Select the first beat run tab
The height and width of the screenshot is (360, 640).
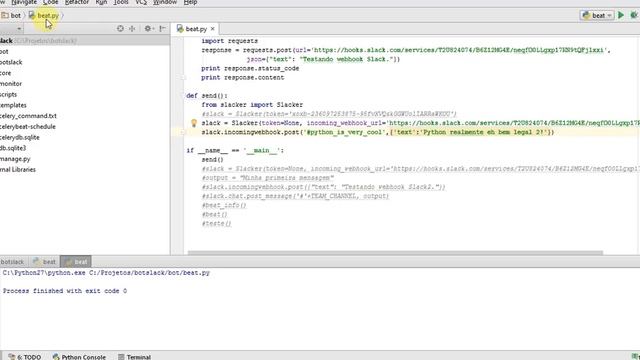point(44,262)
